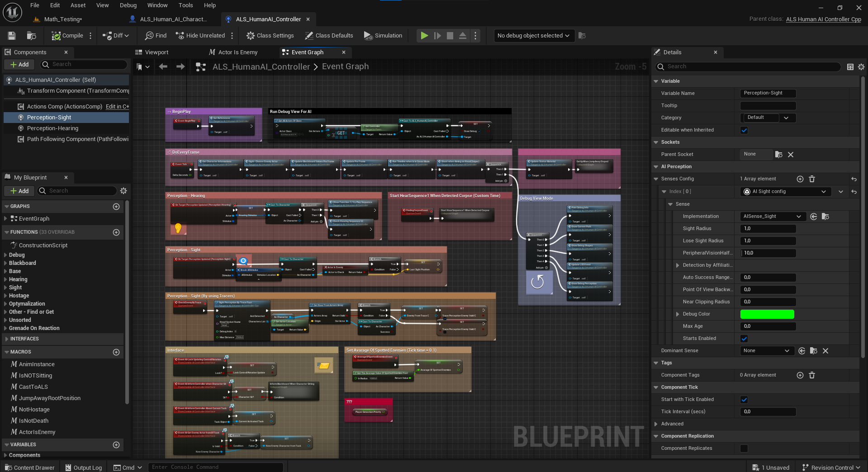Add a new macro with plus icon
Viewport: 868px width, 472px height.
(116, 352)
